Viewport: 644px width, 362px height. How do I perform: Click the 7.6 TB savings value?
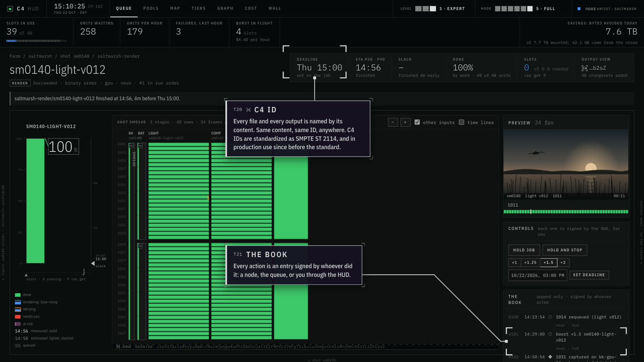[621, 32]
